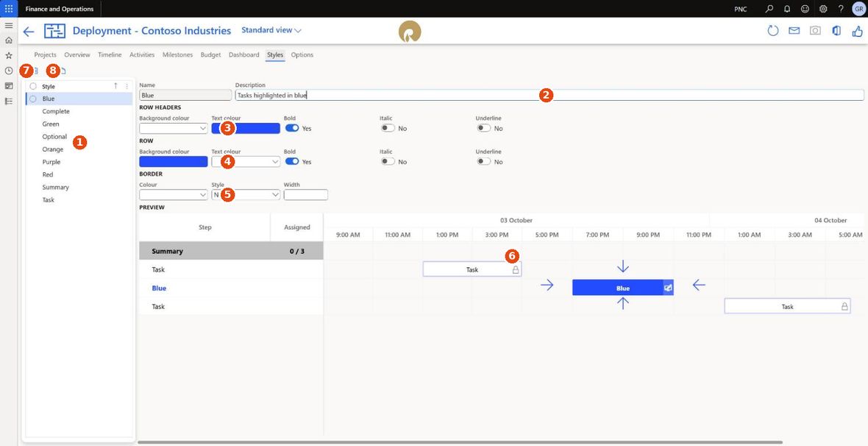Toggle Bold under Row Headers
Viewport: 868px width, 446px height.
(x=292, y=128)
